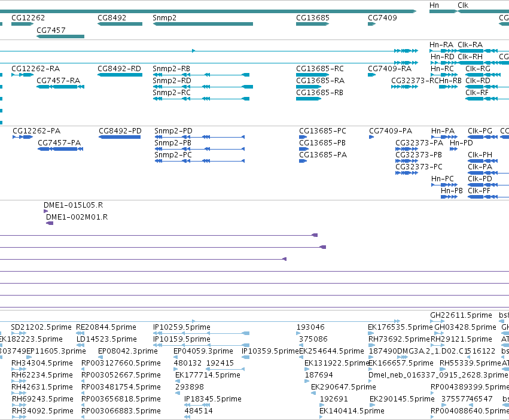
Task: Select the Clk-RA transcript label
Action: (470, 45)
